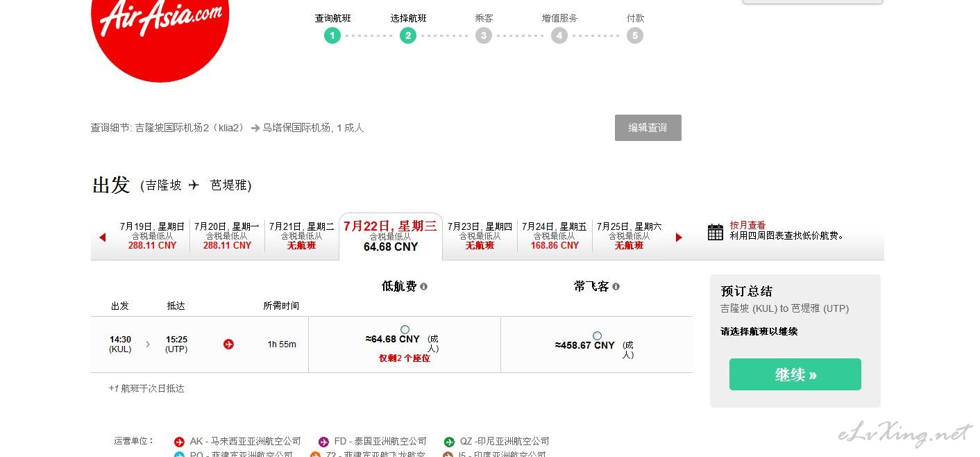Image resolution: width=980 pixels, height=457 pixels.
Task: Click the +1 航班于次日抵达 note
Action: pyautogui.click(x=146, y=389)
